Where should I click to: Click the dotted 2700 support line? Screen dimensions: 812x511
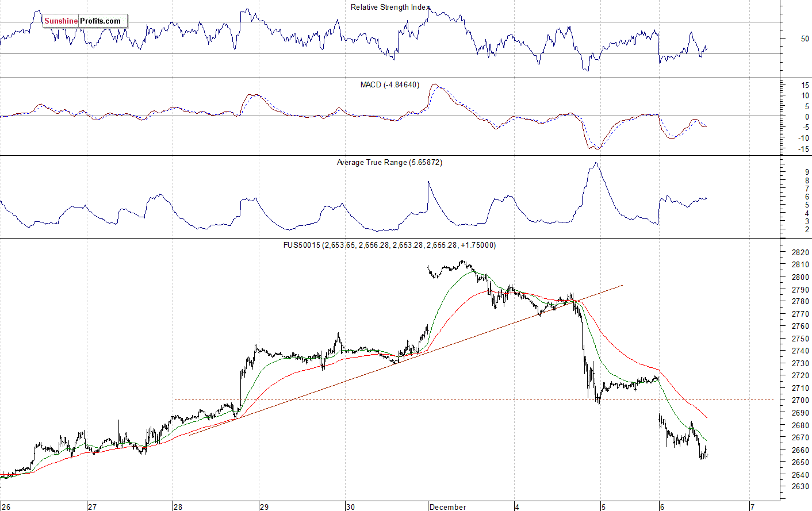[x=474, y=399]
